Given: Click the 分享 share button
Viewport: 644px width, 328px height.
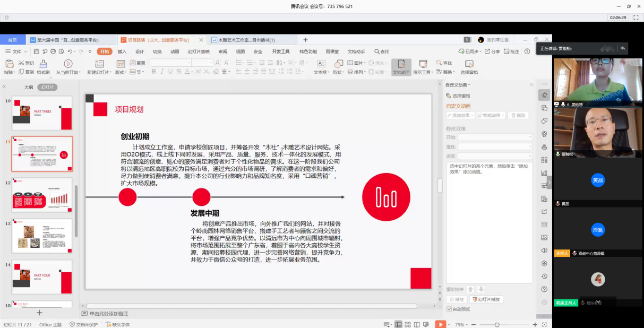Looking at the screenshot, I should click(x=492, y=51).
